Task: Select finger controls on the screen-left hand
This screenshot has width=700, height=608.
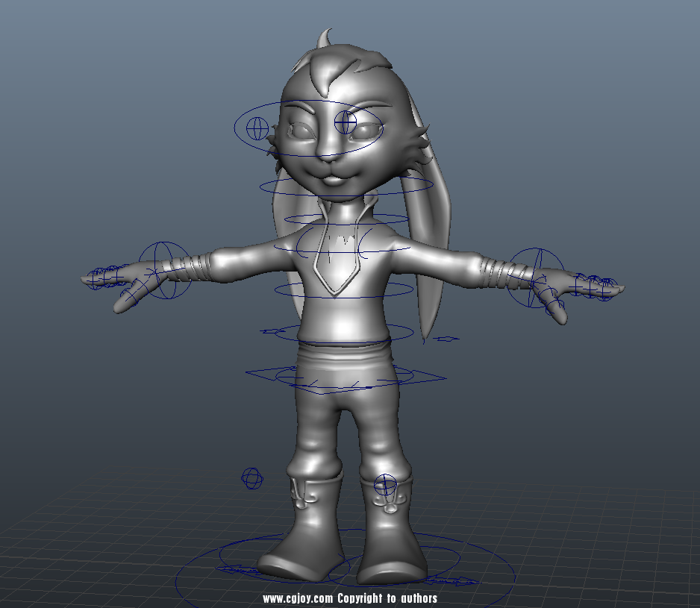Action: [104, 277]
